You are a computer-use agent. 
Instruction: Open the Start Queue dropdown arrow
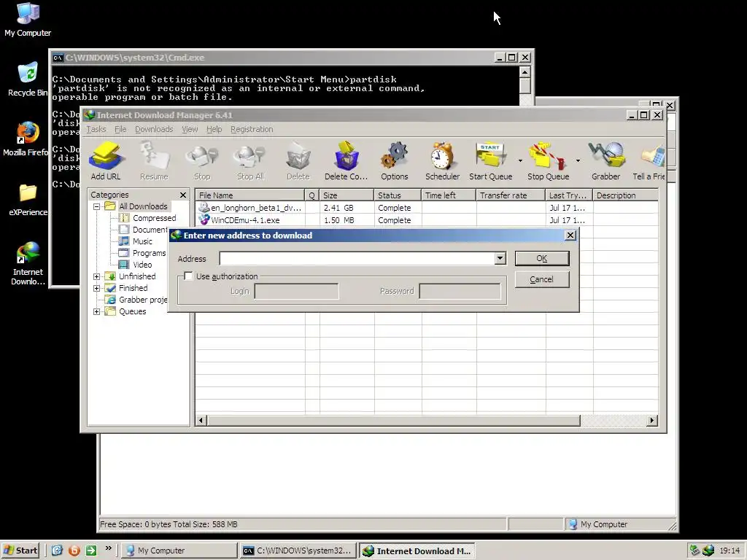tap(520, 160)
